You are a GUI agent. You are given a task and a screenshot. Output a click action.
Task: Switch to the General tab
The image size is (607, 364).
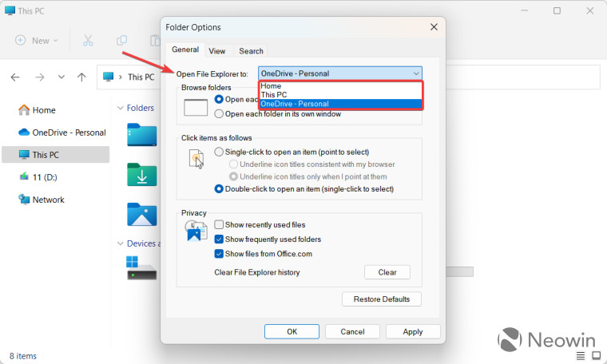(x=185, y=50)
